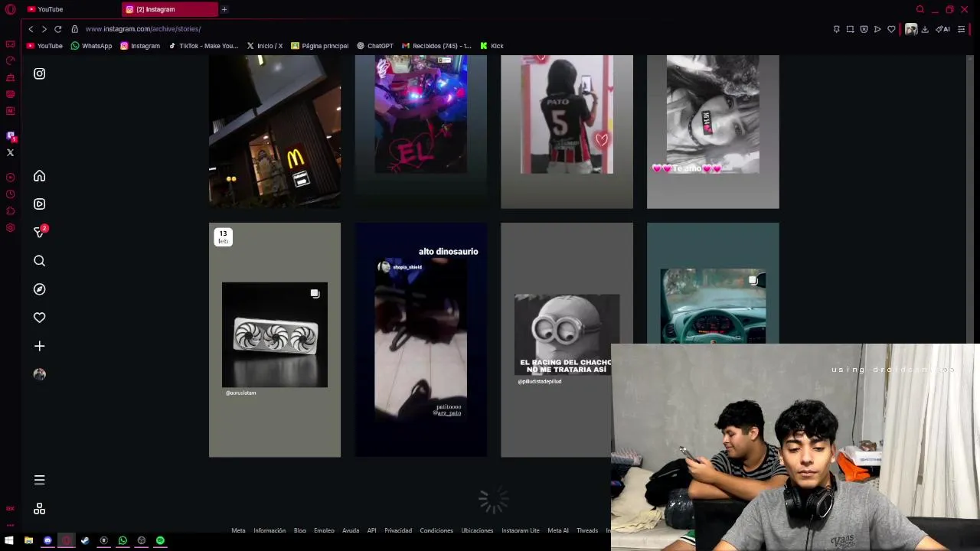Click the Meta footer link
980x551 pixels.
pyautogui.click(x=238, y=530)
